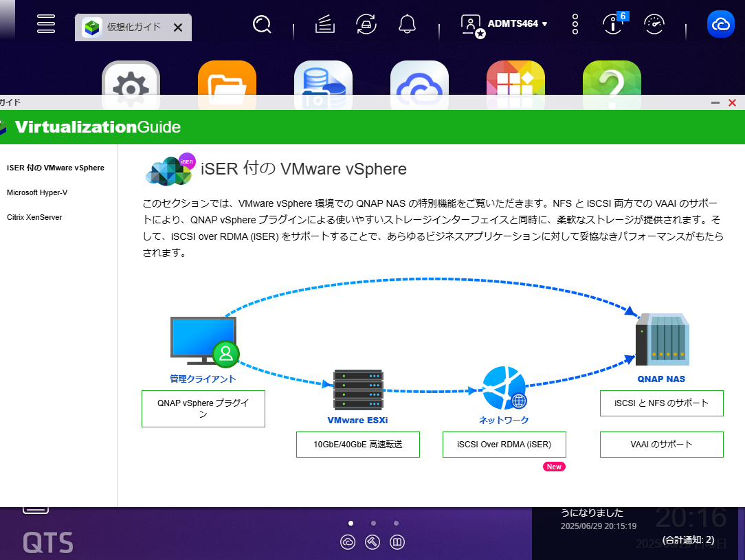Click the myQNAPcloud icon in bottom dock
Viewport: 745px width, 560px height.
pyautogui.click(x=348, y=542)
